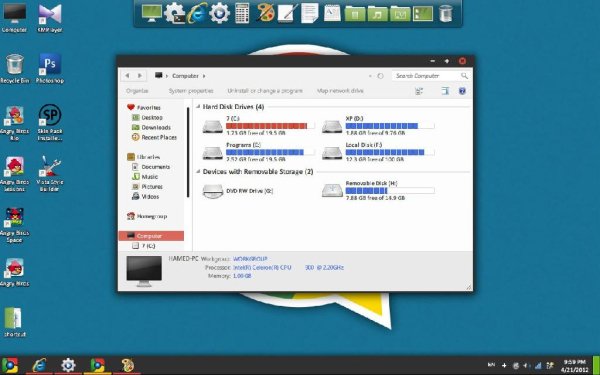The height and width of the screenshot is (375, 600).
Task: Open Internet Explorer from the taskbar
Action: pyautogui.click(x=39, y=365)
